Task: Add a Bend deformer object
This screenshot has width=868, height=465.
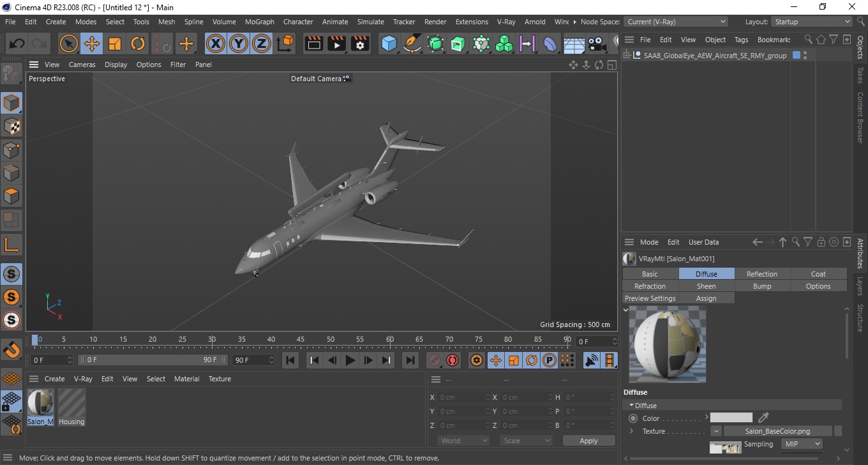Action: click(x=550, y=43)
